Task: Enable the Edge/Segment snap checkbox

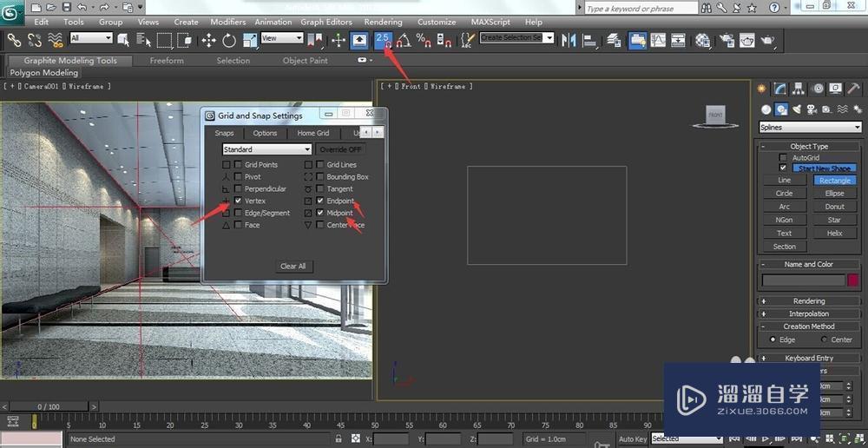Action: point(238,213)
